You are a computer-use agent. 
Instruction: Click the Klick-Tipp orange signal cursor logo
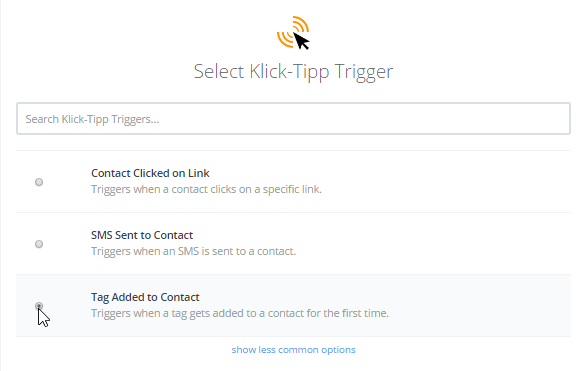click(x=293, y=32)
